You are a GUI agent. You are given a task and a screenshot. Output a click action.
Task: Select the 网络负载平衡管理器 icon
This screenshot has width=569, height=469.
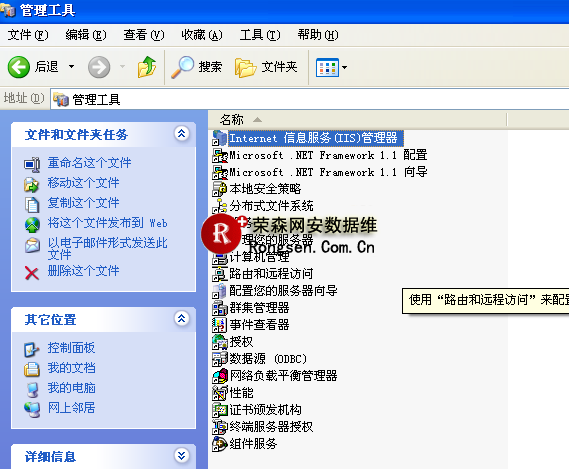[x=220, y=376]
